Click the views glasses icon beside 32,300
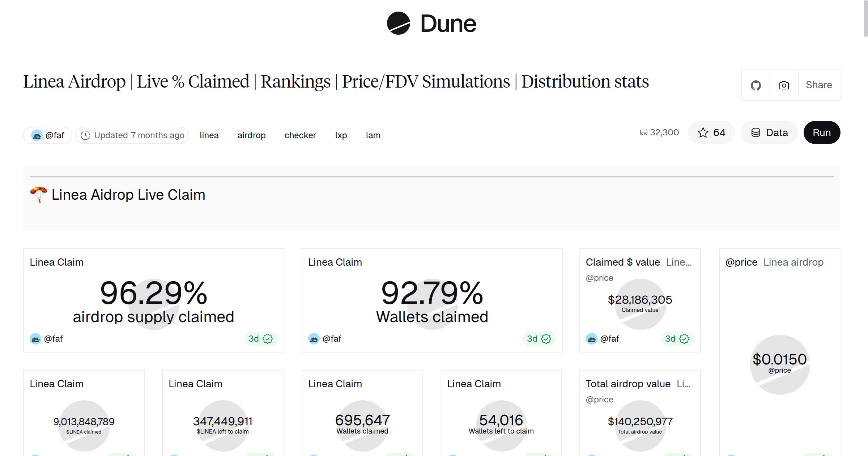 tap(643, 132)
